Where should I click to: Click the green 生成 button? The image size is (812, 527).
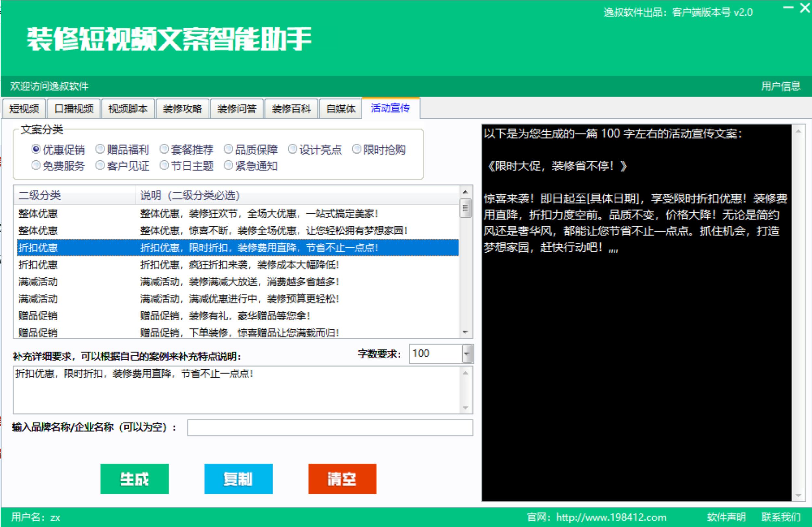click(134, 479)
